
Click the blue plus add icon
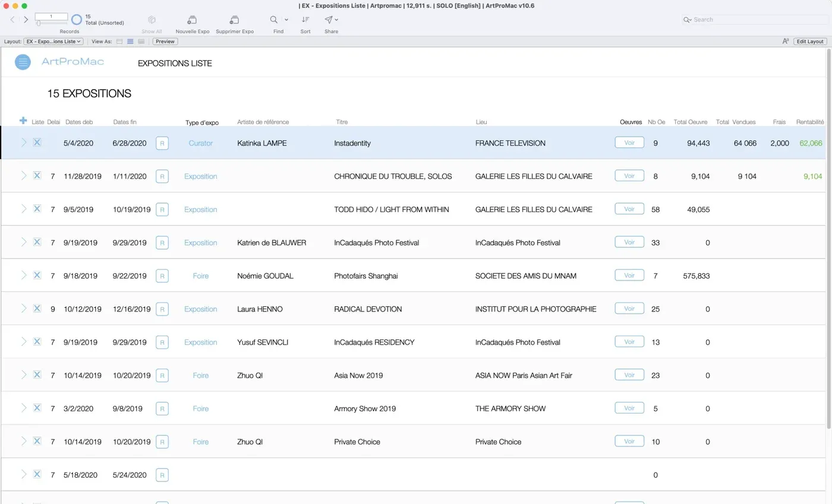click(23, 121)
